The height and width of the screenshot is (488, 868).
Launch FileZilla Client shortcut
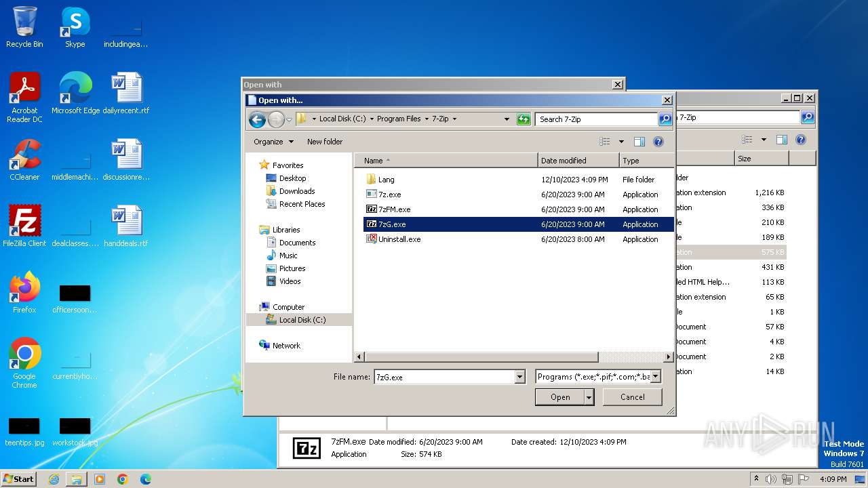click(x=24, y=226)
